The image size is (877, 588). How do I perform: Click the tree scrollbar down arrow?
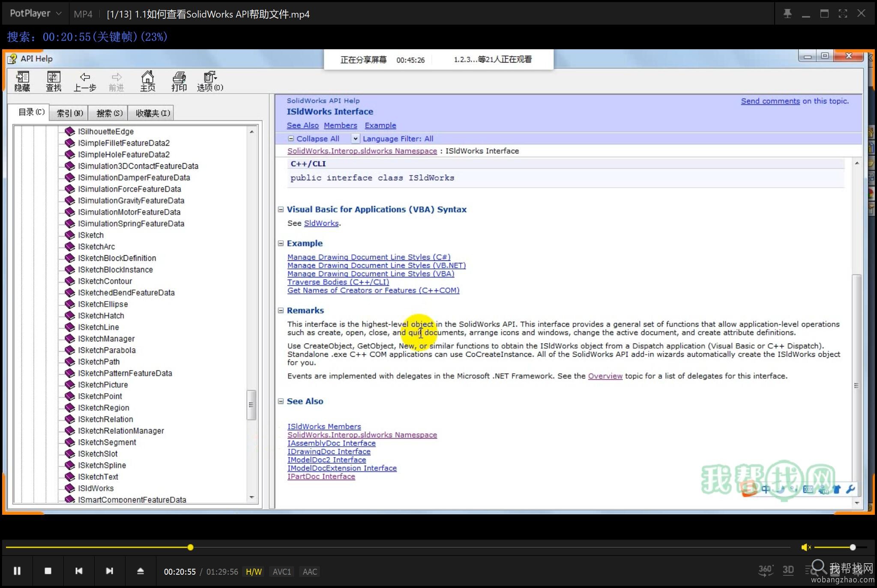coord(251,497)
